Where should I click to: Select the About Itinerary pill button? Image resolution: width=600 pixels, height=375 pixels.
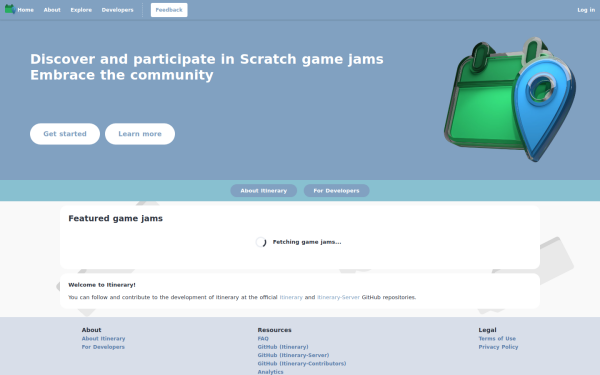tap(264, 191)
